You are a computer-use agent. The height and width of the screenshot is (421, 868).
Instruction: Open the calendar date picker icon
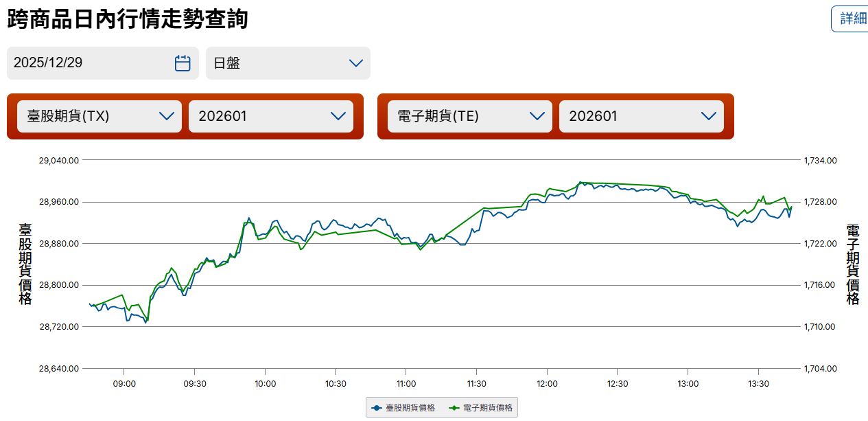[x=183, y=63]
